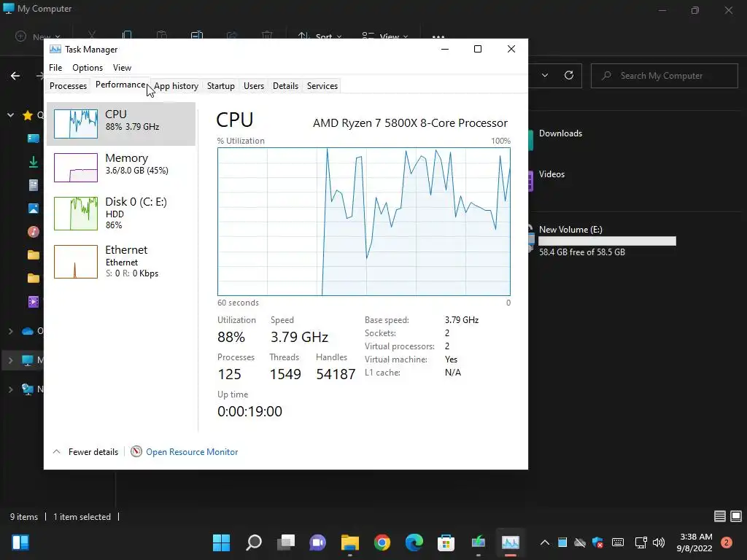Open the Chat app from the taskbar
Viewport: 747px width, 560px height.
point(317,542)
